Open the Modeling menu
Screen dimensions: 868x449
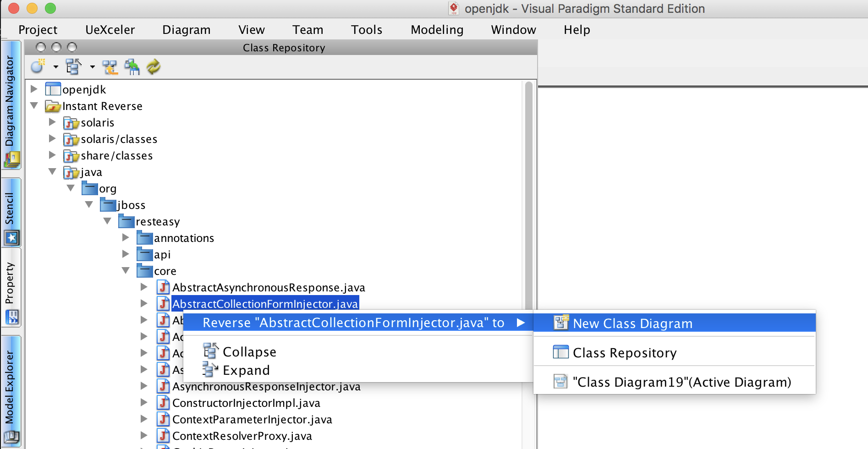[x=437, y=30]
